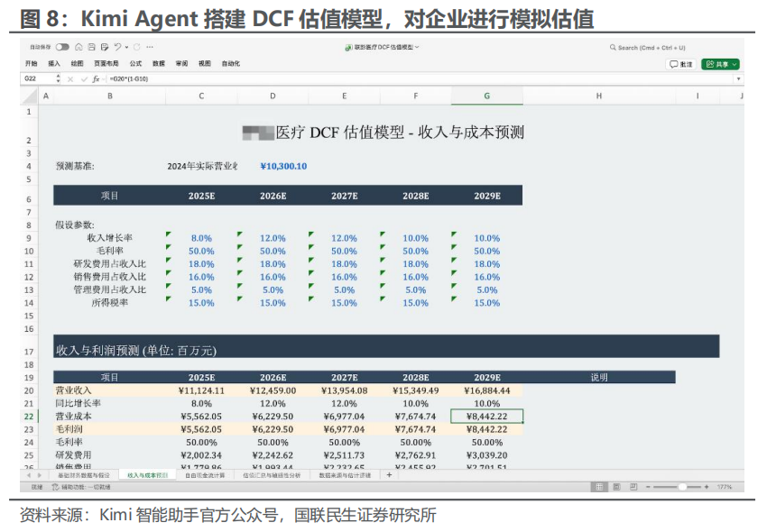767x532 pixels.
Task: Switch to the 自由现金流计算 sheet tab
Action: point(205,475)
